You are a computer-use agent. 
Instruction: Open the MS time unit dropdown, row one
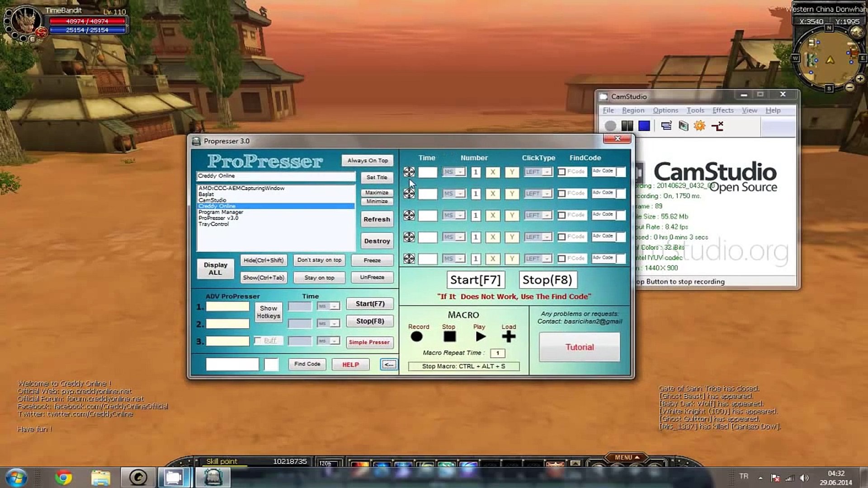(x=453, y=172)
